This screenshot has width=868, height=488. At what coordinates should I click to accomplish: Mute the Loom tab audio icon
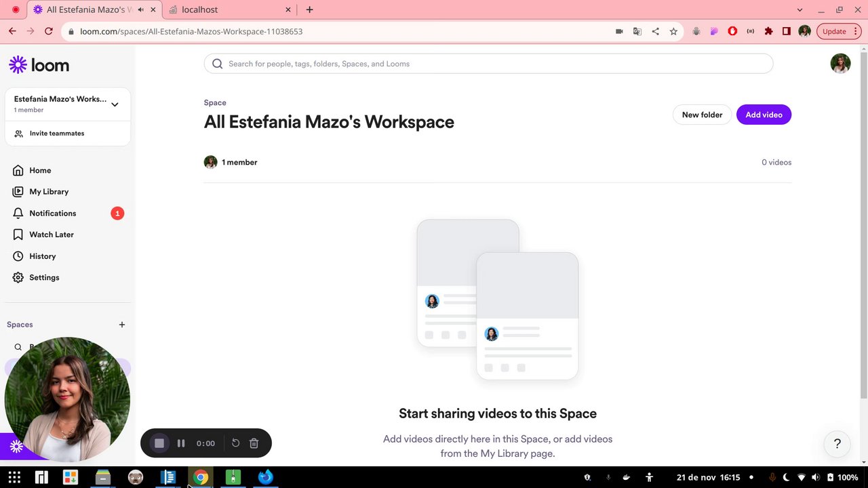(x=141, y=9)
